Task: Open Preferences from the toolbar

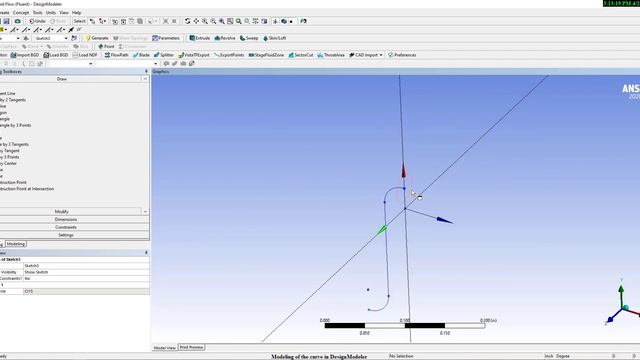Action: tap(402, 55)
